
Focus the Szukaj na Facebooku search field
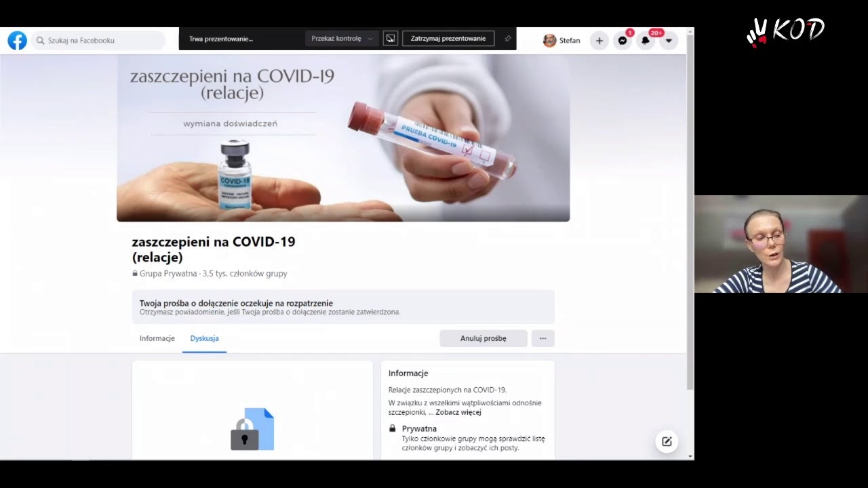click(98, 41)
